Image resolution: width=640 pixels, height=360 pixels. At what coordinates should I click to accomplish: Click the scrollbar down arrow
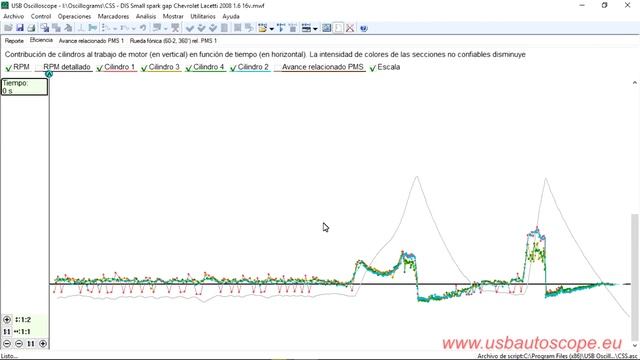(x=634, y=345)
